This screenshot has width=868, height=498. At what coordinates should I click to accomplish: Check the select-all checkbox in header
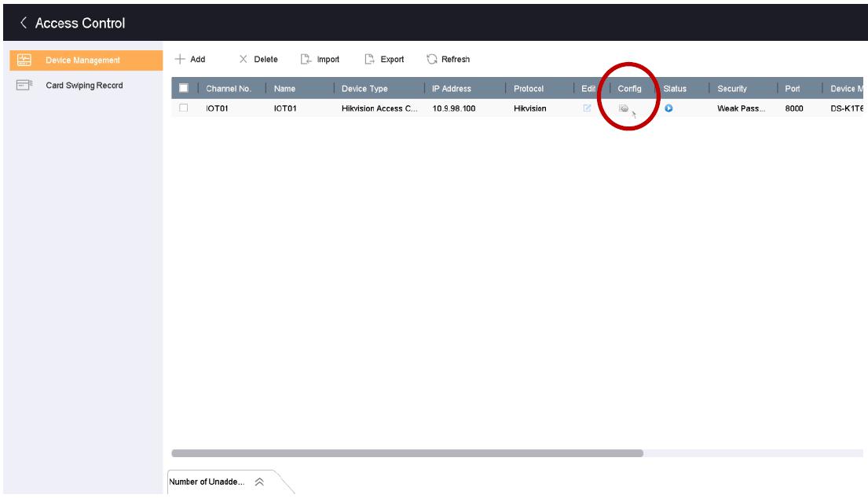(x=184, y=89)
